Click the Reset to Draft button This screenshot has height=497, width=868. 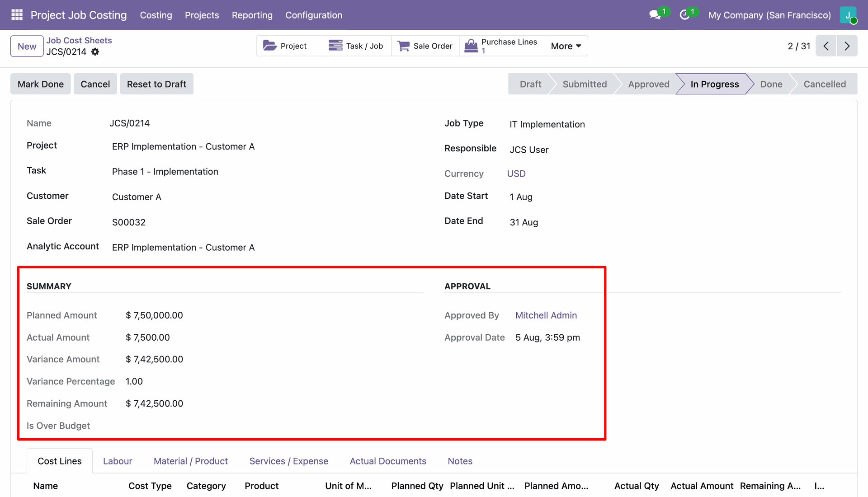point(156,84)
